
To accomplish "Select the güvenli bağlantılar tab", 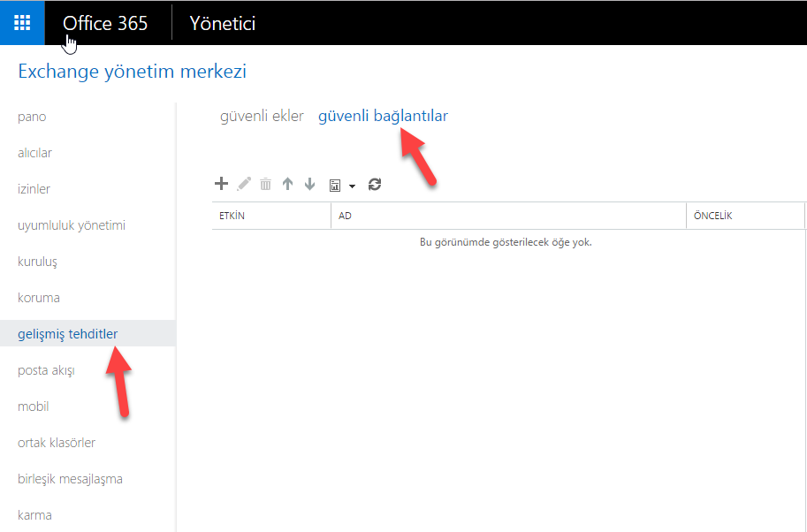I will click(383, 116).
